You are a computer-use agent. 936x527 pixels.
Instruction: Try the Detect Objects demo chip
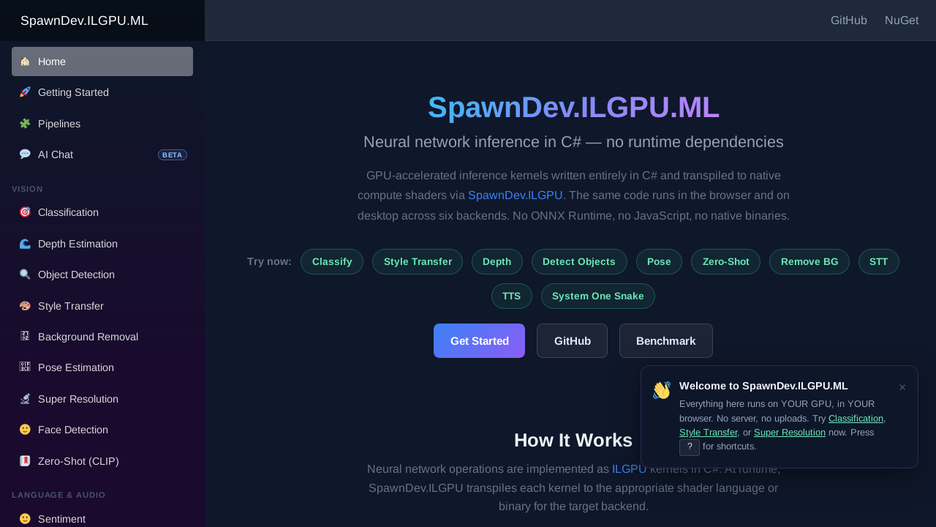[578, 261]
